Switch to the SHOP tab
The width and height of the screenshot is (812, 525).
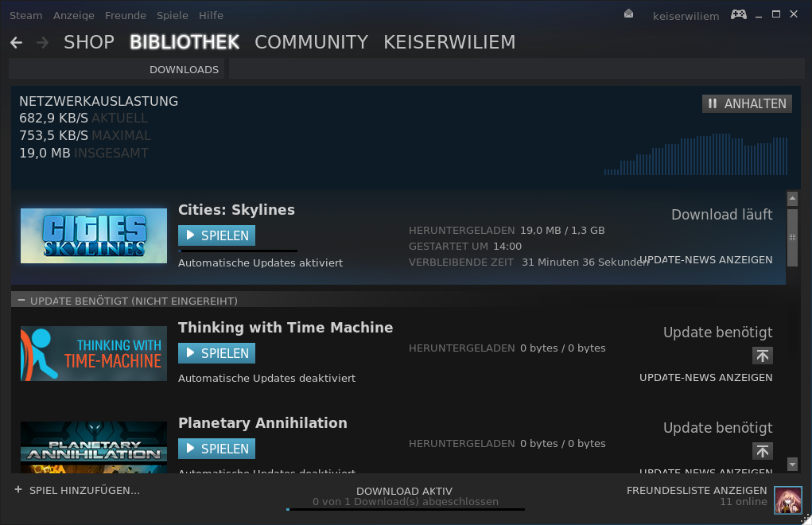tap(89, 42)
